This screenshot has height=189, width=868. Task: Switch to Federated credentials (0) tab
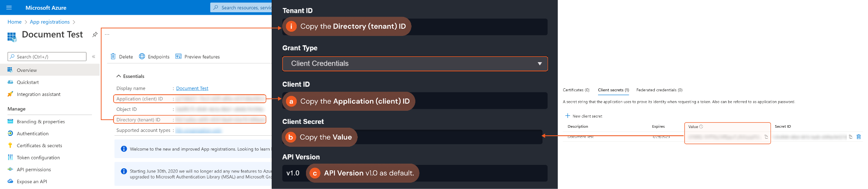click(659, 90)
